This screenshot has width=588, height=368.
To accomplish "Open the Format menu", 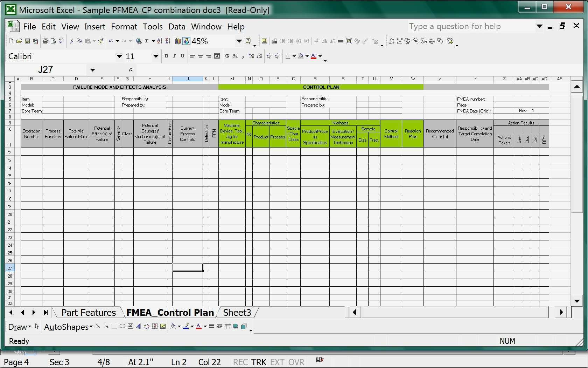I will 124,27.
